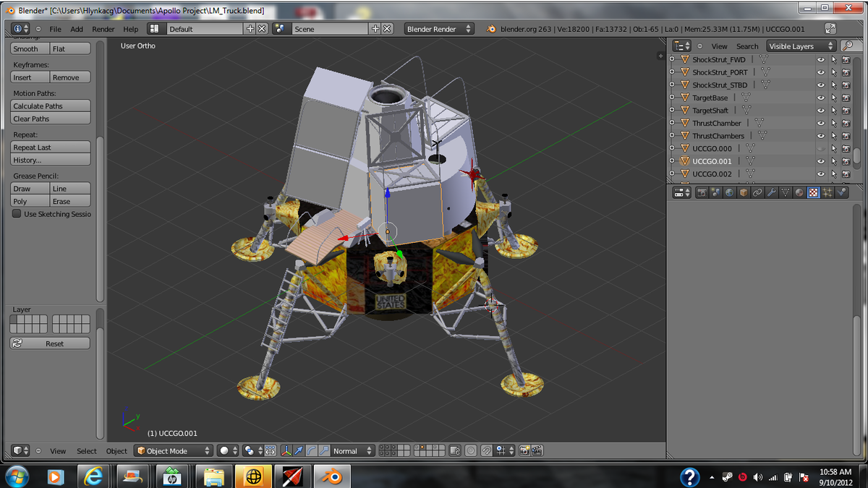Open the Visible Layers display dropdown
This screenshot has width=868, height=488.
point(801,46)
